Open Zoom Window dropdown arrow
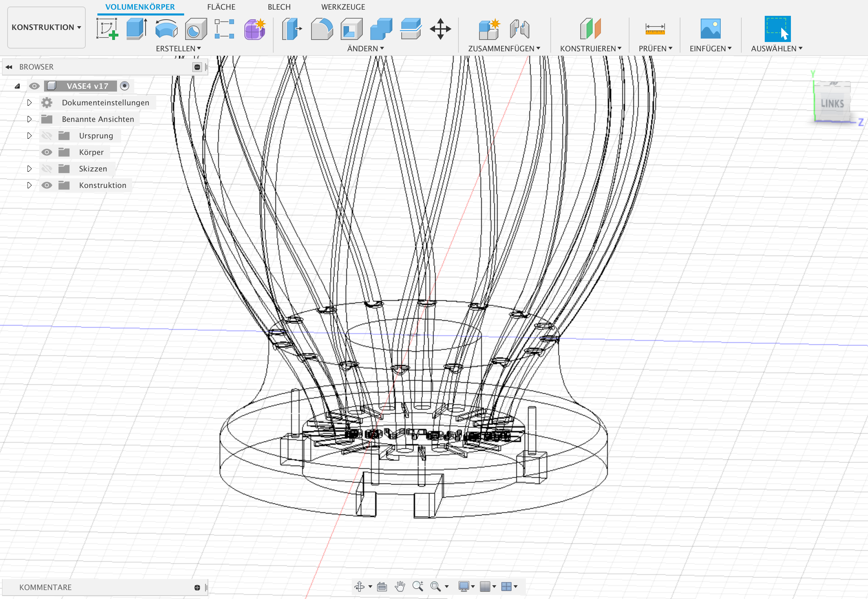 pyautogui.click(x=446, y=586)
